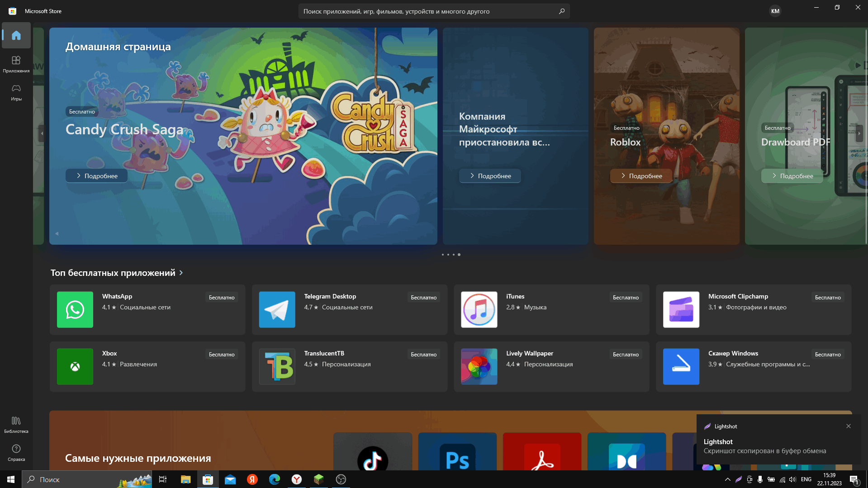
Task: Open Yandex Browser from taskbar
Action: (297, 479)
